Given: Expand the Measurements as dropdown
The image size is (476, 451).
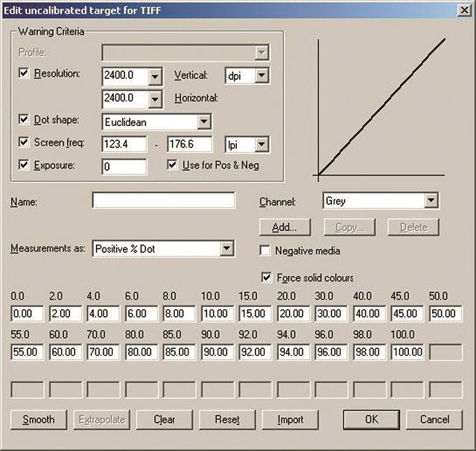Looking at the screenshot, I should point(226,249).
